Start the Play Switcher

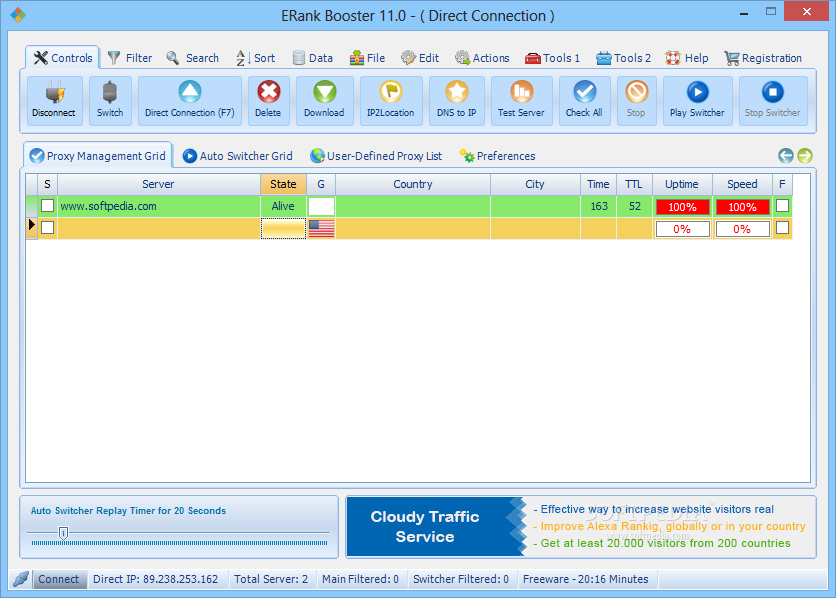697,101
